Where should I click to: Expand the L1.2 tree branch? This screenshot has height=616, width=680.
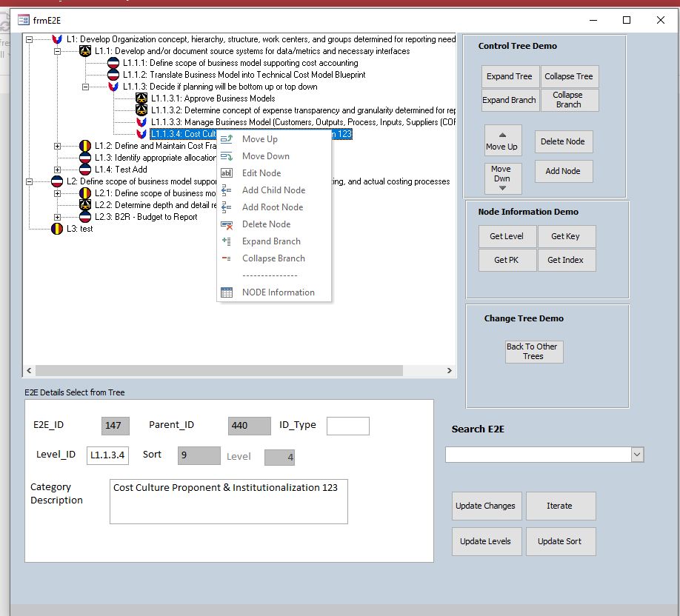56,144
